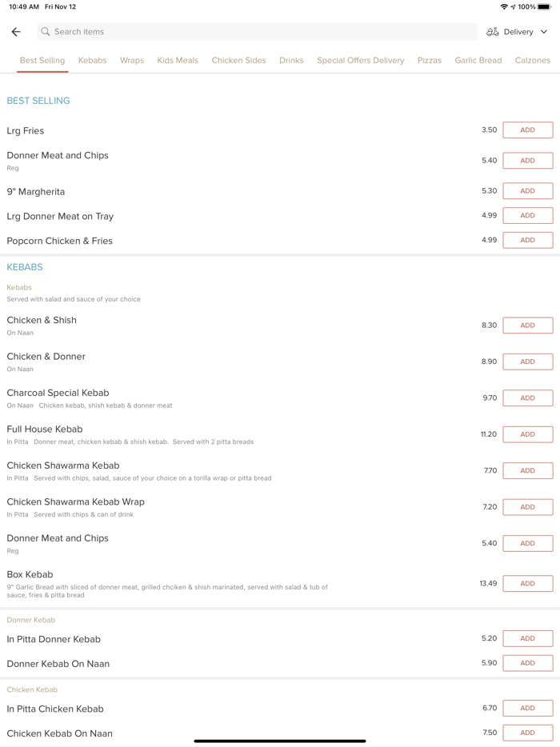Image resolution: width=560 pixels, height=747 pixels.
Task: Go to Special Offers Delivery tab
Action: [360, 61]
